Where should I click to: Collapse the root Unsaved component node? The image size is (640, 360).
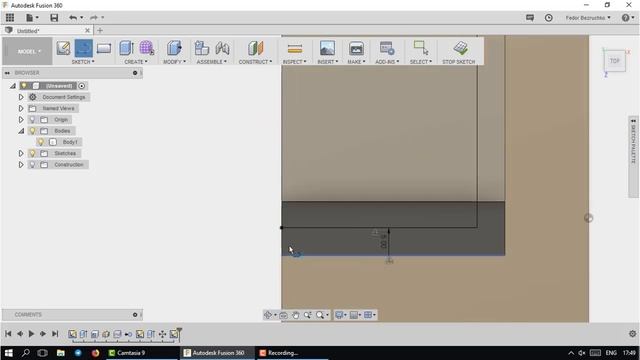13,86
